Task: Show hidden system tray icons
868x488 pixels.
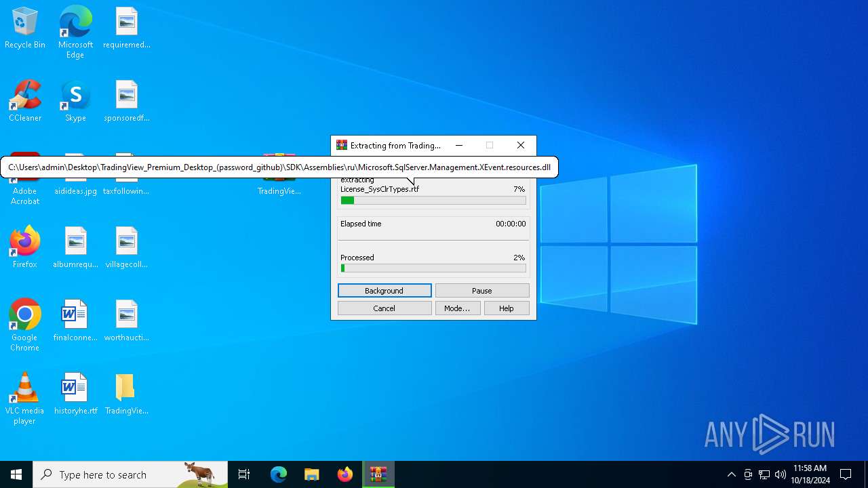Action: point(731,474)
